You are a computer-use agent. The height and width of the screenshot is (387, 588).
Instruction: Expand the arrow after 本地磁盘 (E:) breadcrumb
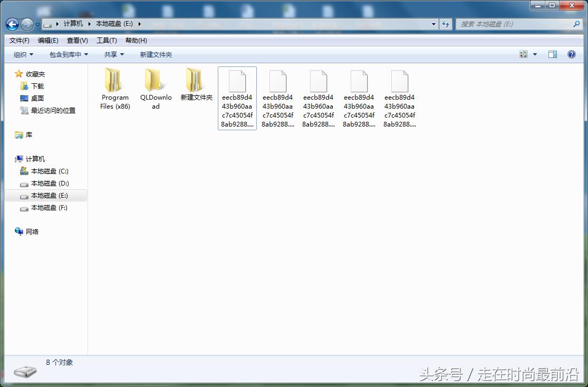140,24
